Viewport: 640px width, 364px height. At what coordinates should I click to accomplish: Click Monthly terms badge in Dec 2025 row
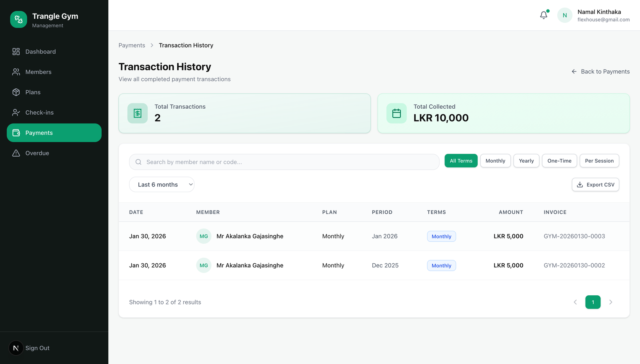pos(442,266)
